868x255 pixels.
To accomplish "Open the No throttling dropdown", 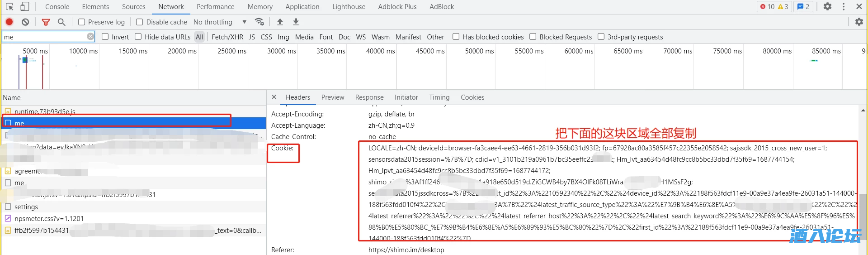I will point(220,22).
